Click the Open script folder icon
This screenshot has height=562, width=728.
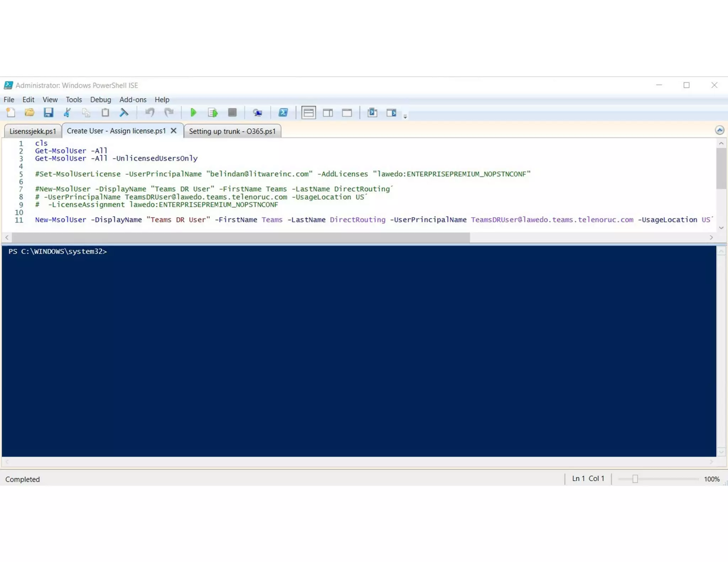click(30, 113)
